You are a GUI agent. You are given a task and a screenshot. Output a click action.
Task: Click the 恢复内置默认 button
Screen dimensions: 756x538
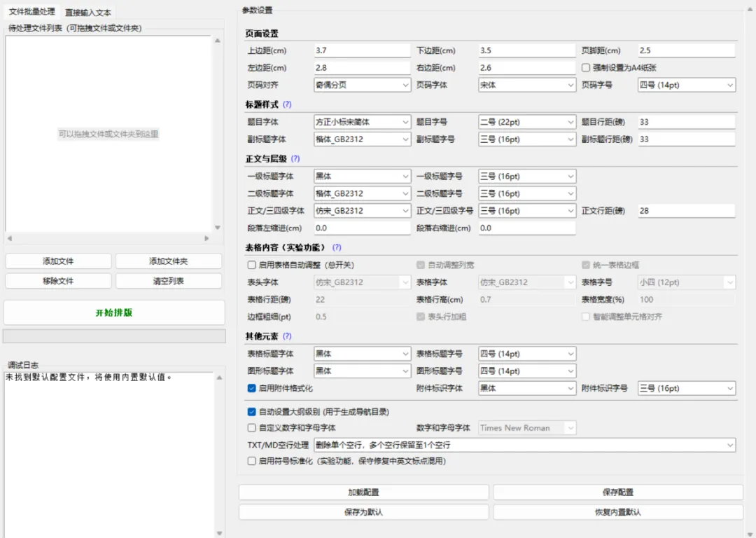[618, 512]
